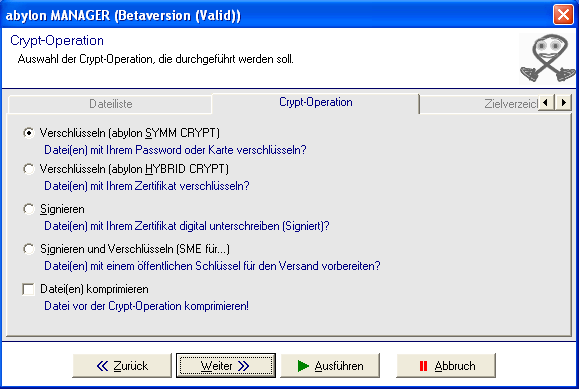Click the Weiter button
579x389 pixels.
coord(226,366)
